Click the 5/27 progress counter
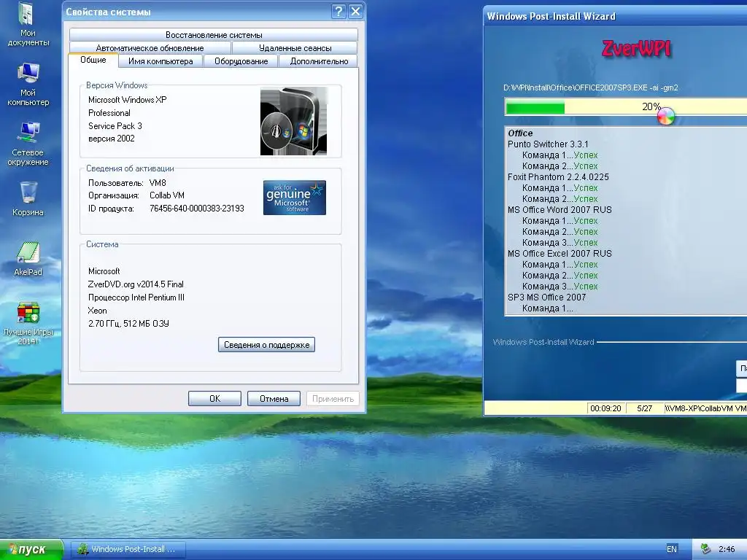Image resolution: width=747 pixels, height=560 pixels. click(x=645, y=408)
